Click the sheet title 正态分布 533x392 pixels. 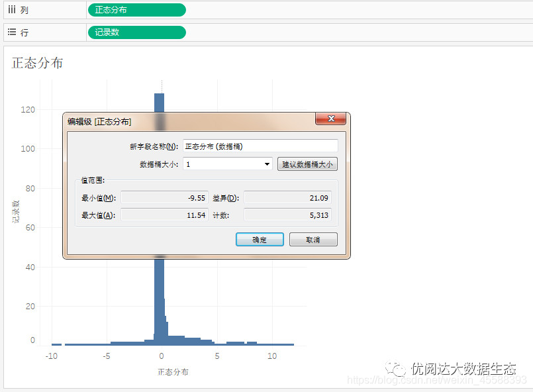click(37, 64)
